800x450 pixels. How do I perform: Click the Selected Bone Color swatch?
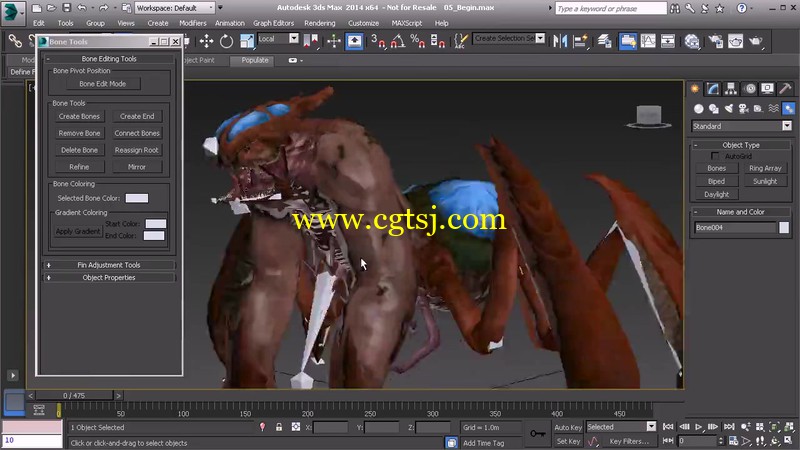(x=137, y=198)
